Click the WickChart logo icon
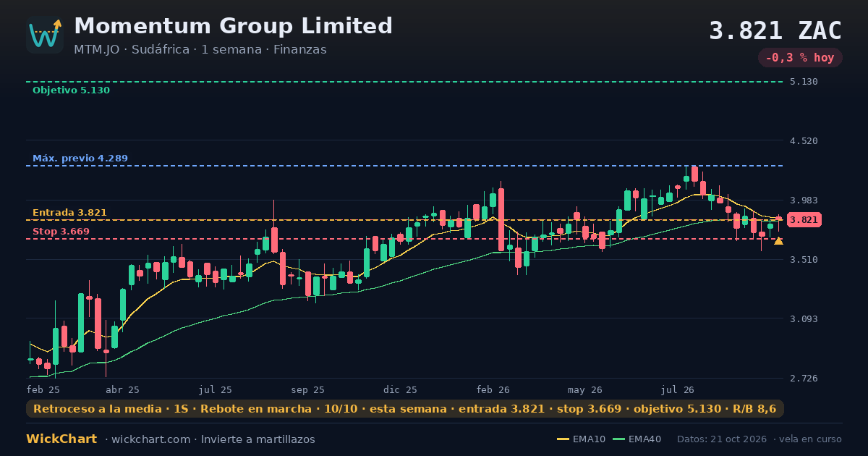 coord(45,35)
